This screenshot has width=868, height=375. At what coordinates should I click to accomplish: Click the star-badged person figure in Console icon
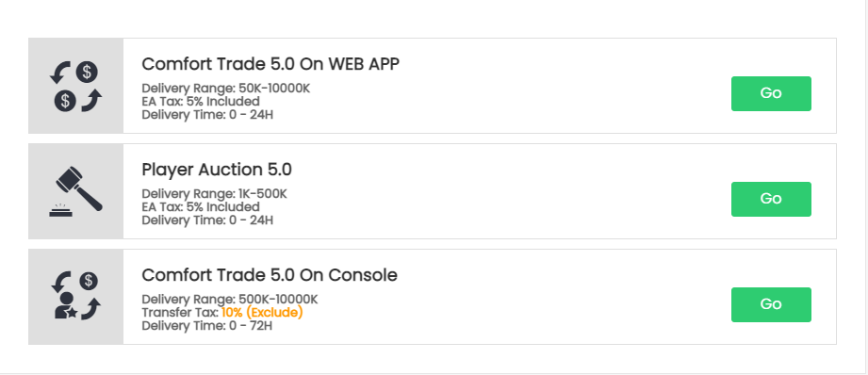[66, 304]
